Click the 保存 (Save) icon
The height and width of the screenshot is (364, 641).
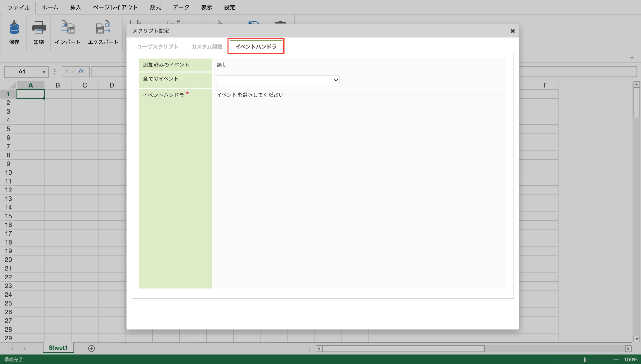point(14,27)
